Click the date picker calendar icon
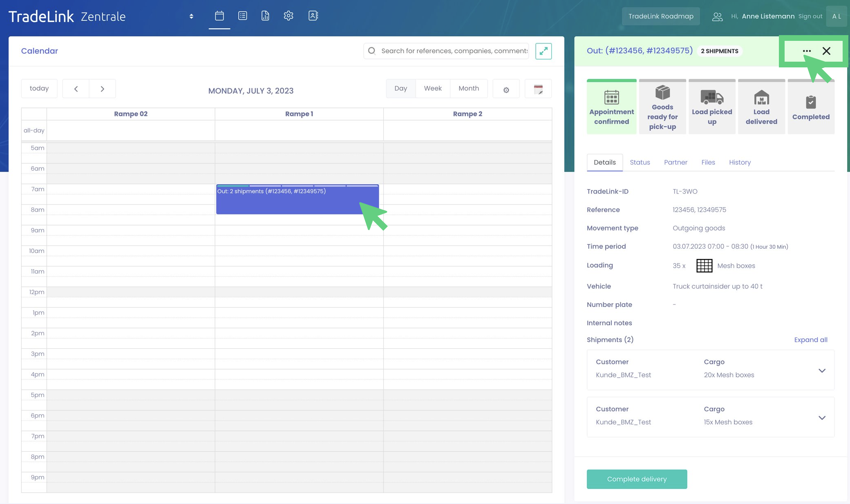This screenshot has height=504, width=850. pos(538,89)
